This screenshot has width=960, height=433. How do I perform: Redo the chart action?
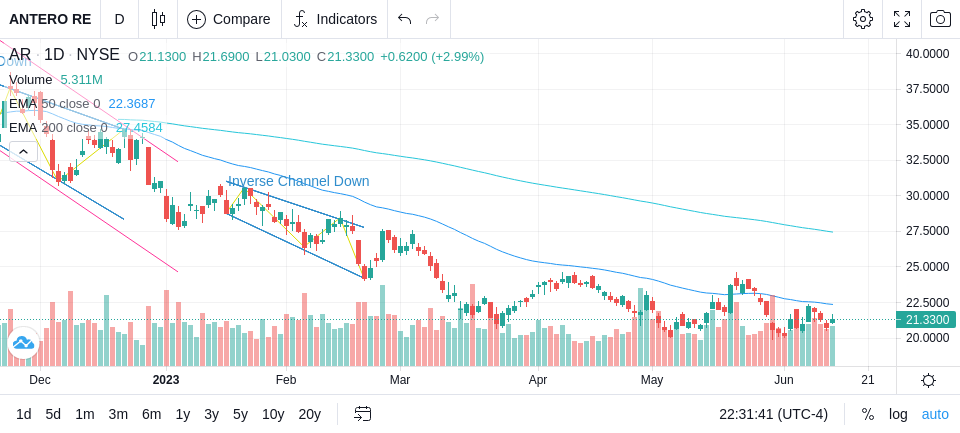[433, 19]
